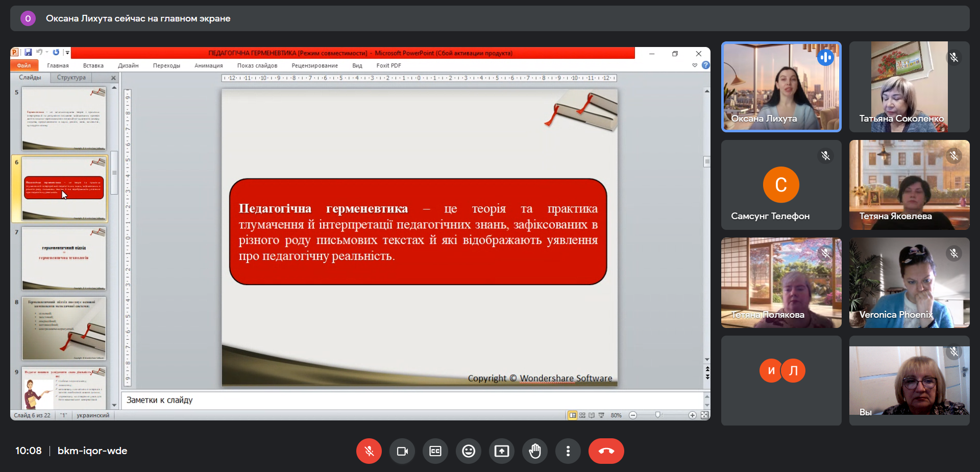Open more options three-dot menu
This screenshot has width=980, height=472.
click(568, 451)
